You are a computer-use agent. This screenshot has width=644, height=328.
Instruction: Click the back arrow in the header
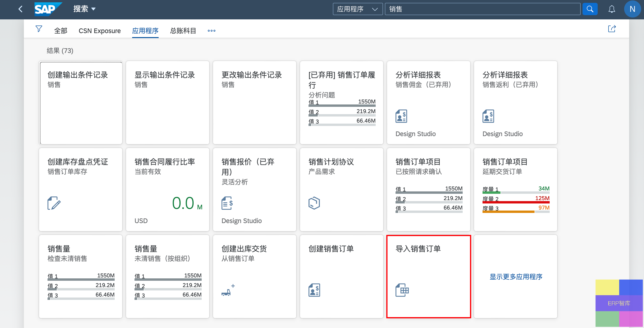pyautogui.click(x=21, y=9)
